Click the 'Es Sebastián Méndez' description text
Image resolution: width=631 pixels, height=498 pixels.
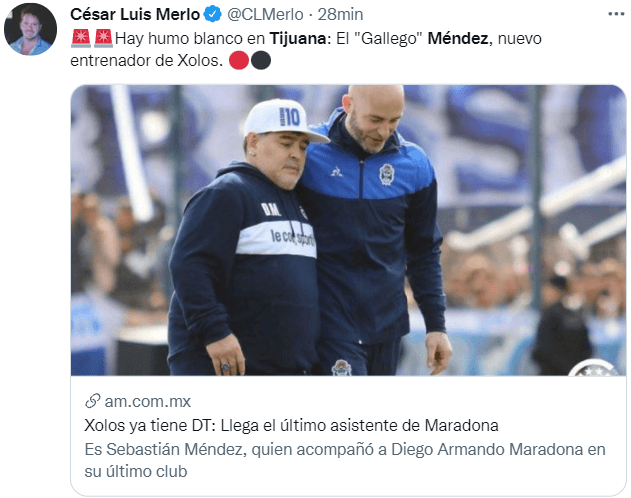[345, 460]
